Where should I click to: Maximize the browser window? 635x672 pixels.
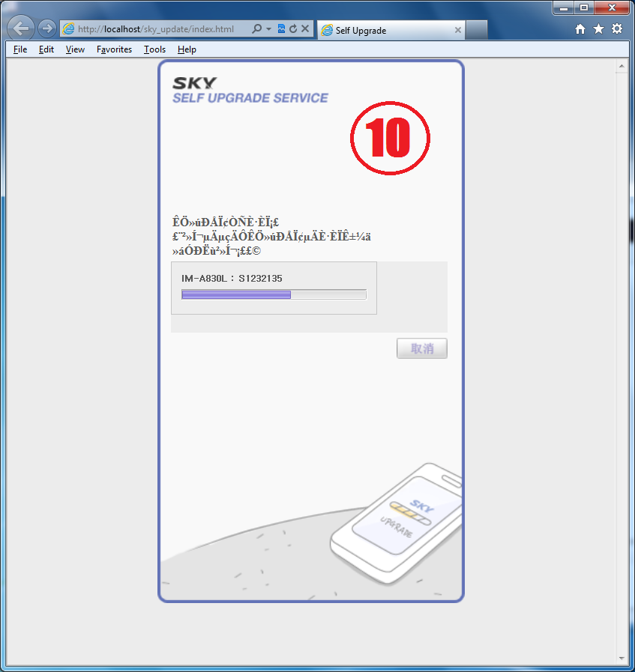(583, 7)
